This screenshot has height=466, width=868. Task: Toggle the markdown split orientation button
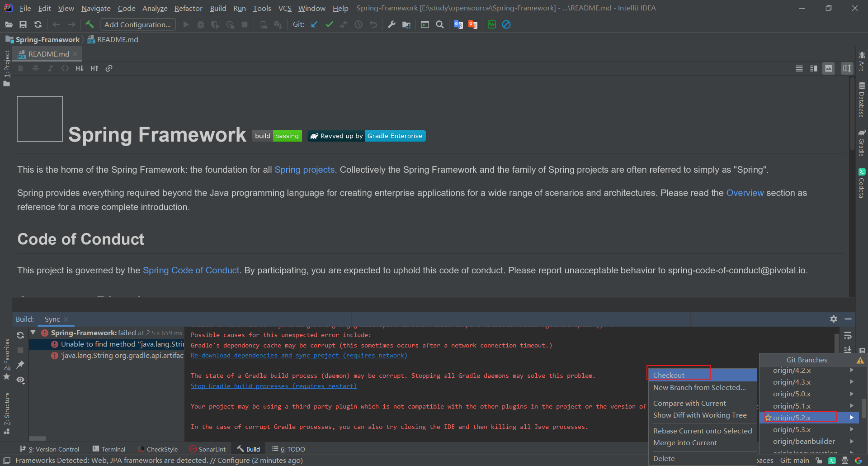point(847,68)
